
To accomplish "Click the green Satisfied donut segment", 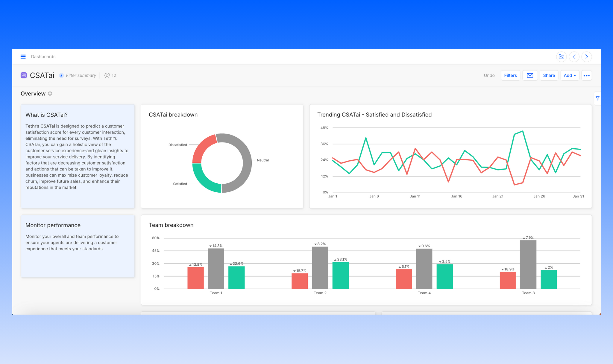I will coord(204,179).
